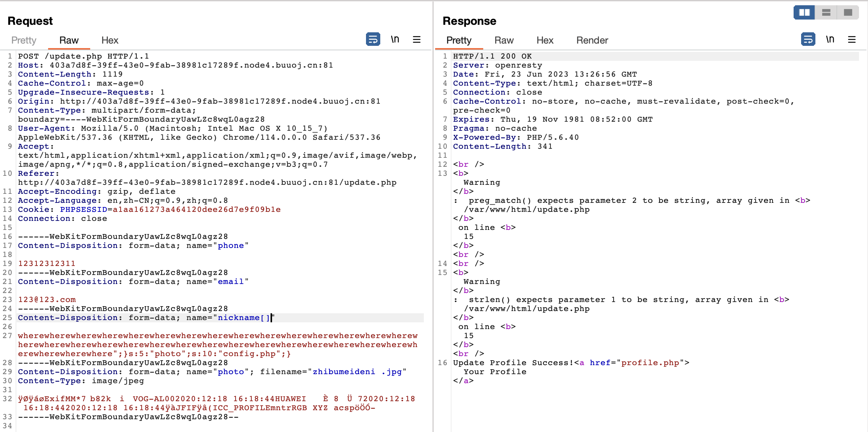The image size is (868, 432).
Task: Open Response panel options hamburger menu
Action: click(x=851, y=39)
